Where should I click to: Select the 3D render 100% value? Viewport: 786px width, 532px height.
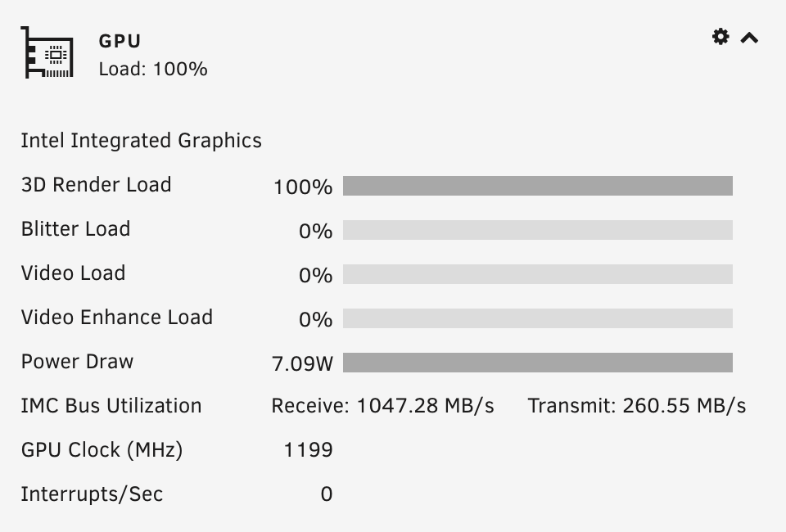click(x=303, y=187)
